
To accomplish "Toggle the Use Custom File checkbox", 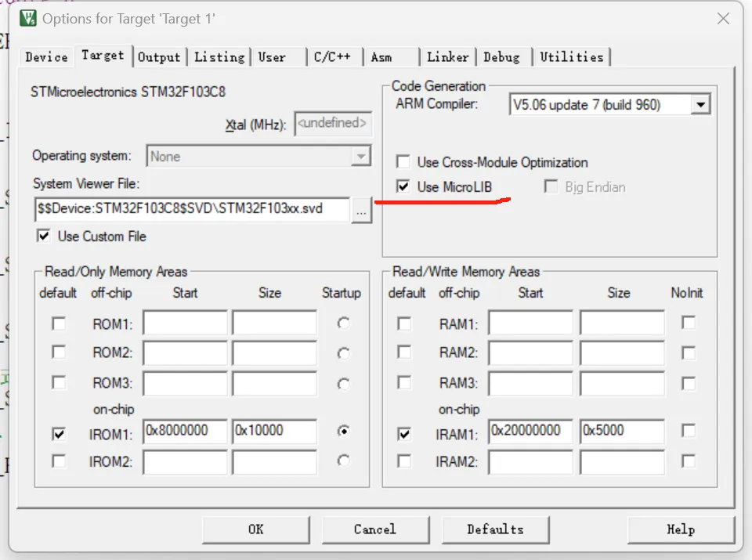I will 44,236.
